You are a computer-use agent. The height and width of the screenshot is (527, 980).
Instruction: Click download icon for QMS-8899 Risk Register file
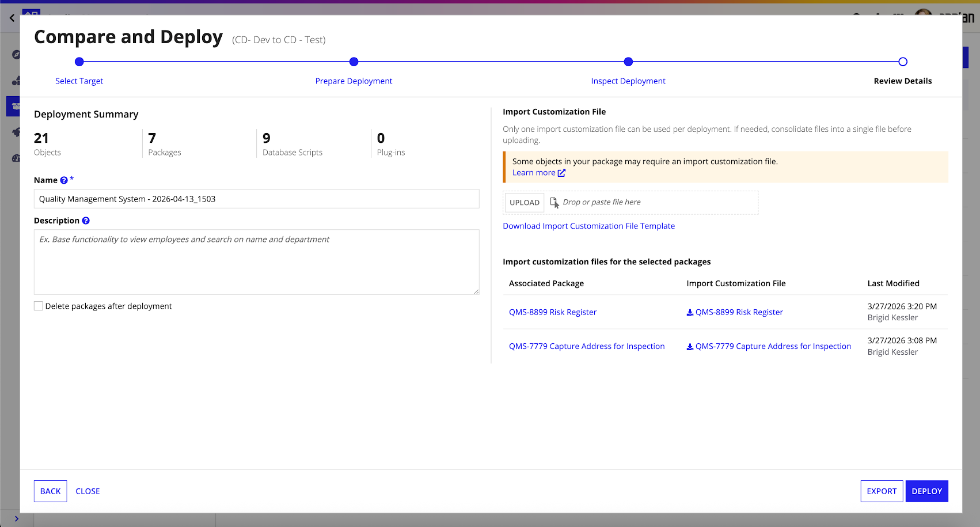click(690, 312)
